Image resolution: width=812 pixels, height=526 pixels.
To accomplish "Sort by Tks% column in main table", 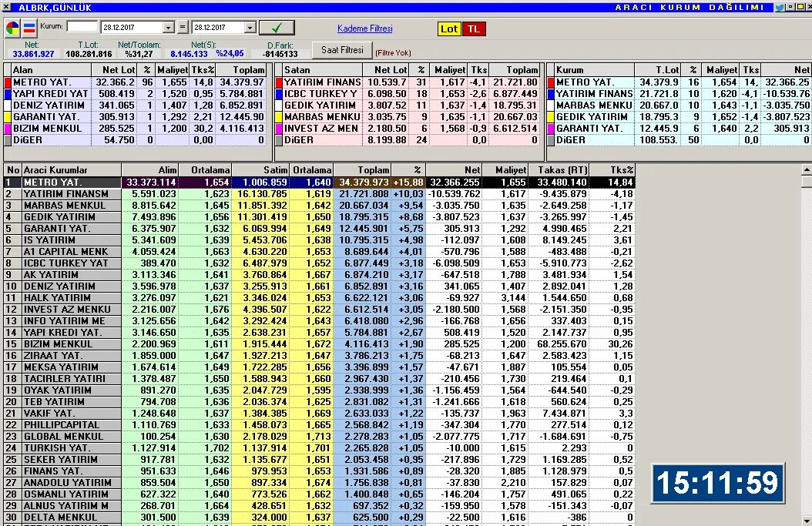I will click(x=612, y=169).
